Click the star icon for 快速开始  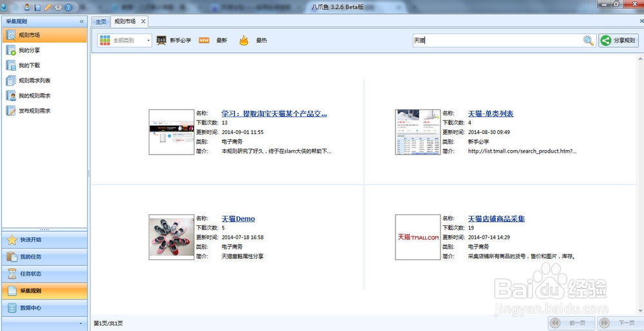(12, 240)
